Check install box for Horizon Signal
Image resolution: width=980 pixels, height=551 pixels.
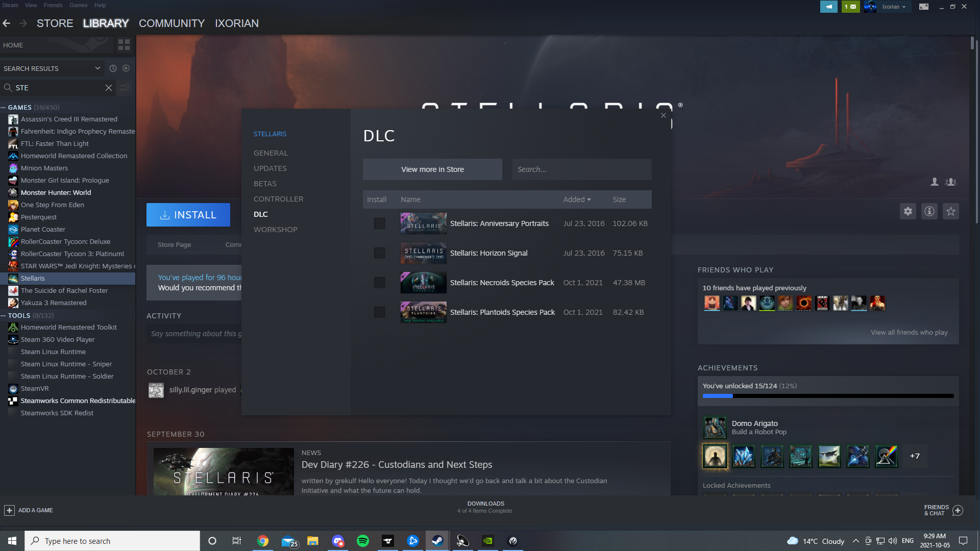(380, 253)
